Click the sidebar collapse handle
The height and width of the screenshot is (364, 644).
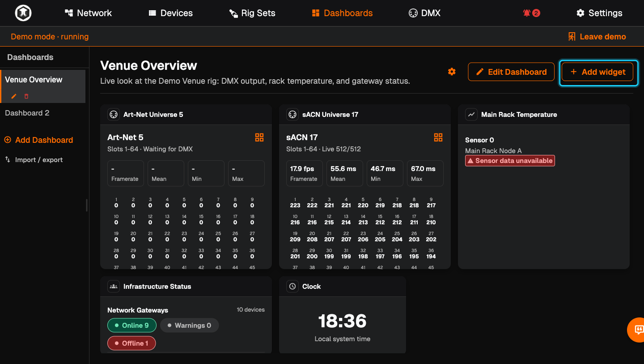tap(87, 205)
